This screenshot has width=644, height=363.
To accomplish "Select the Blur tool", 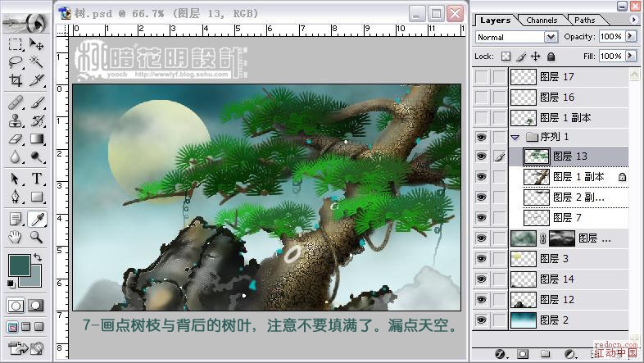I will (16, 157).
